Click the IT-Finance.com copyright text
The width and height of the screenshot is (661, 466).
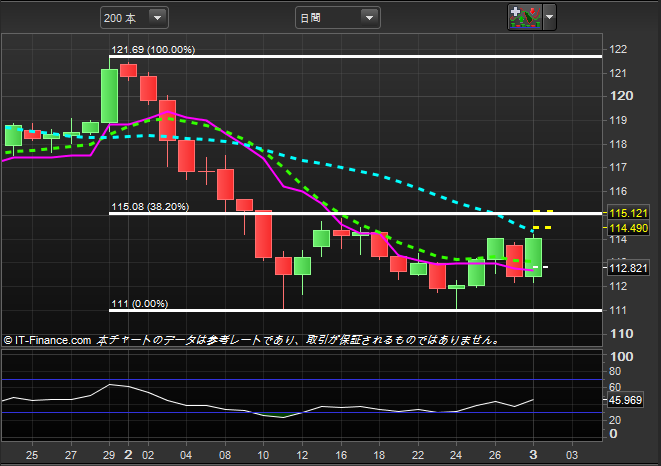point(47,340)
